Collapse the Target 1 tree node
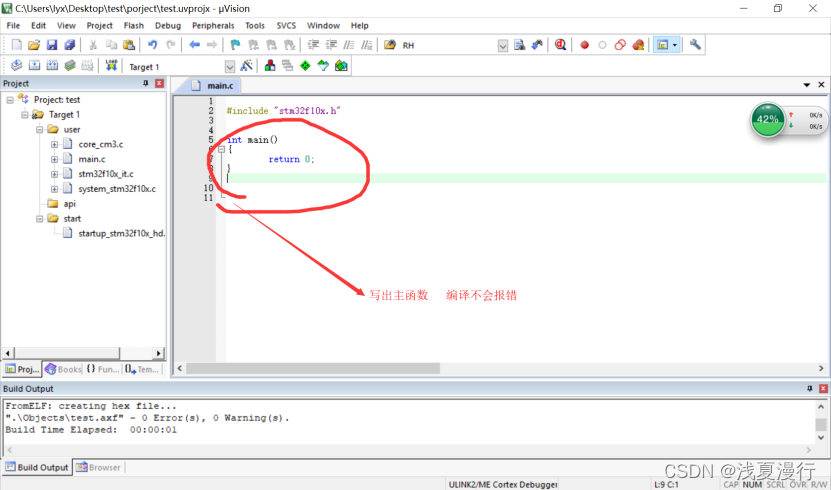Screen dimensions: 831x490 click(25, 114)
